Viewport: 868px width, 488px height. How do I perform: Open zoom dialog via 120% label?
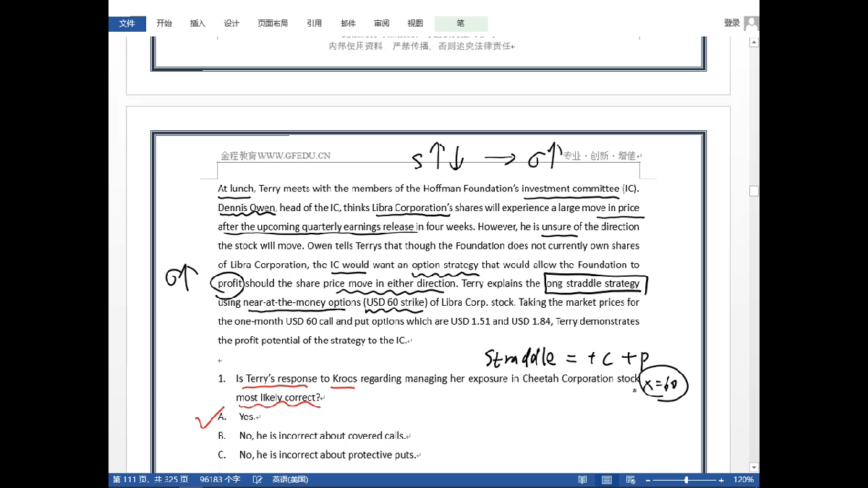point(744,480)
